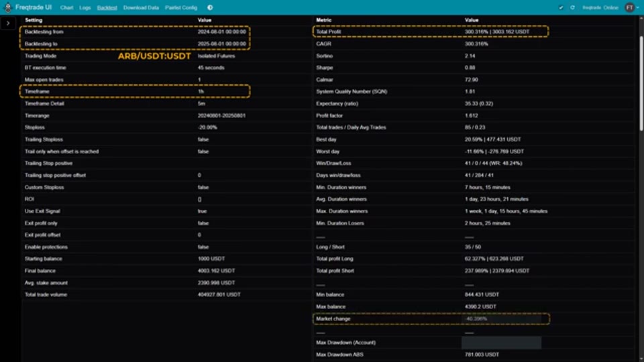Click the System Quality Number (SQN) row
This screenshot has width=644, height=362.
474,92
